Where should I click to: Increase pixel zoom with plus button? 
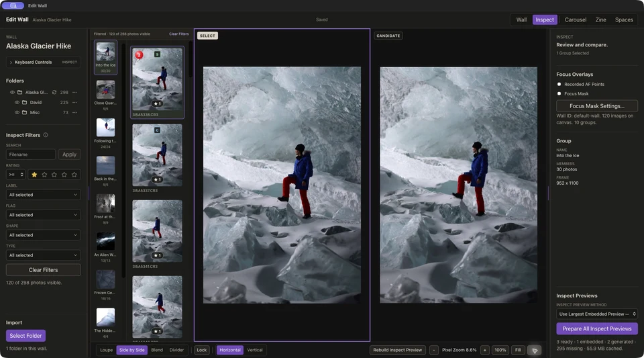tap(484, 350)
